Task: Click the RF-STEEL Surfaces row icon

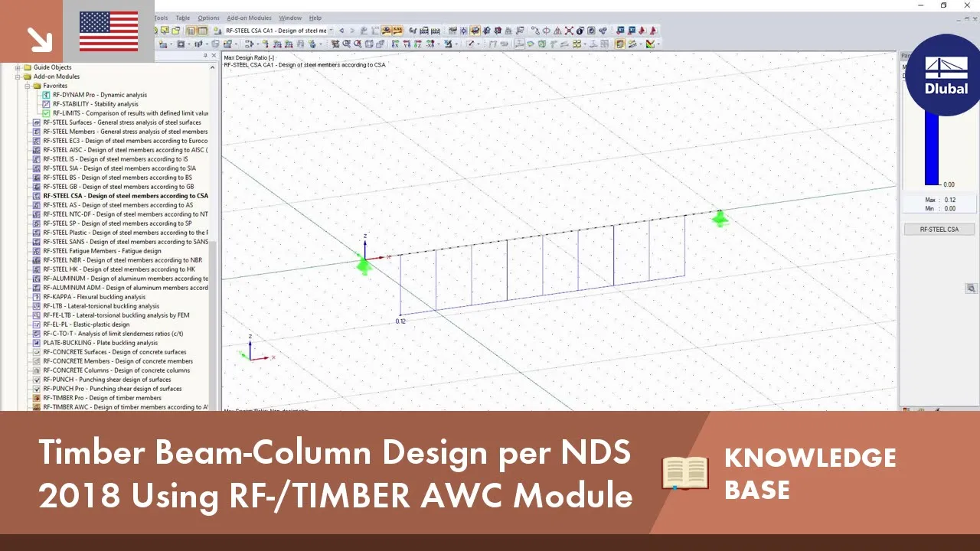Action: 37,122
